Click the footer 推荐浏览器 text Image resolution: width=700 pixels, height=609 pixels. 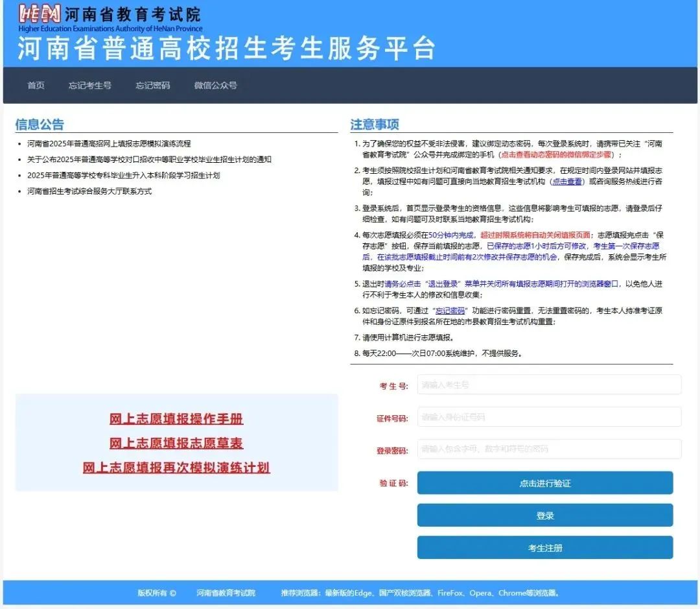point(420,593)
